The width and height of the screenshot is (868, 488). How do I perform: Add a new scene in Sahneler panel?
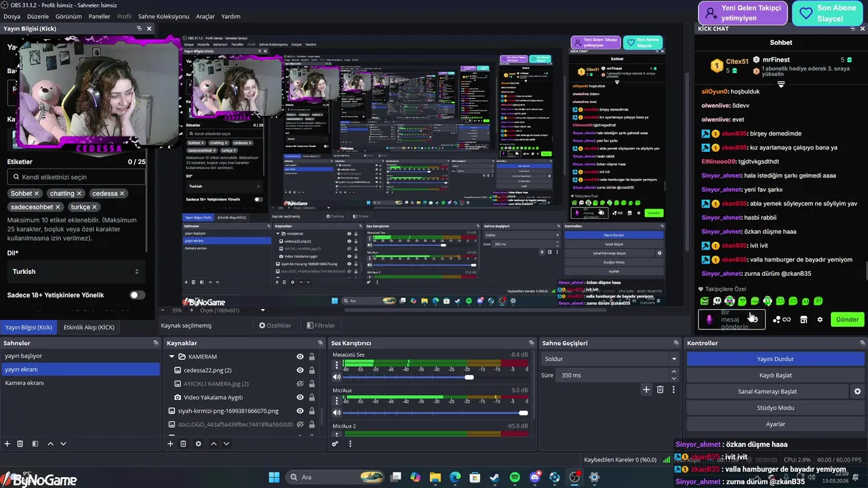[7, 444]
